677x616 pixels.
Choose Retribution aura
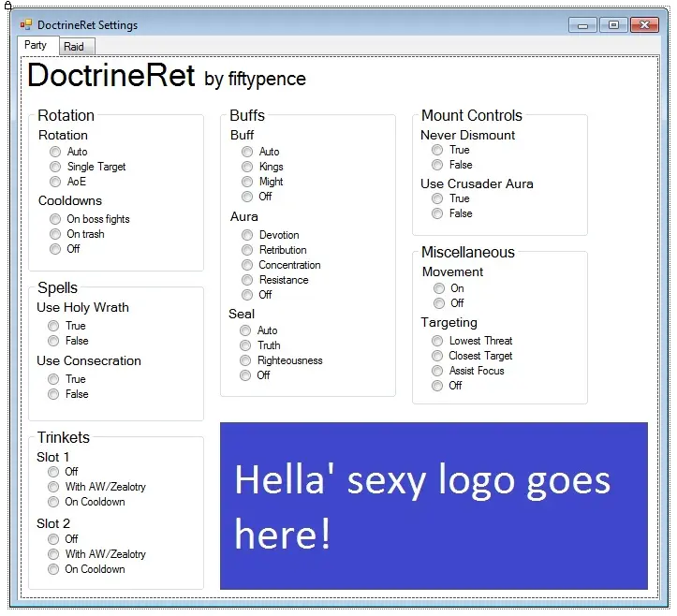[247, 250]
